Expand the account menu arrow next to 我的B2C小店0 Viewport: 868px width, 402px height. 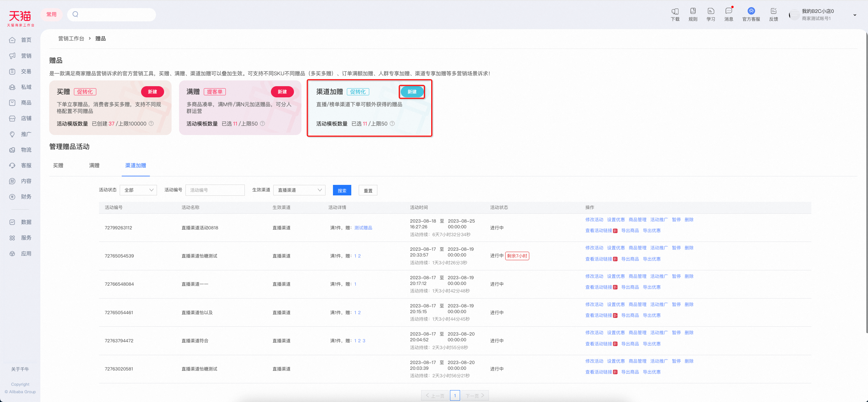855,15
